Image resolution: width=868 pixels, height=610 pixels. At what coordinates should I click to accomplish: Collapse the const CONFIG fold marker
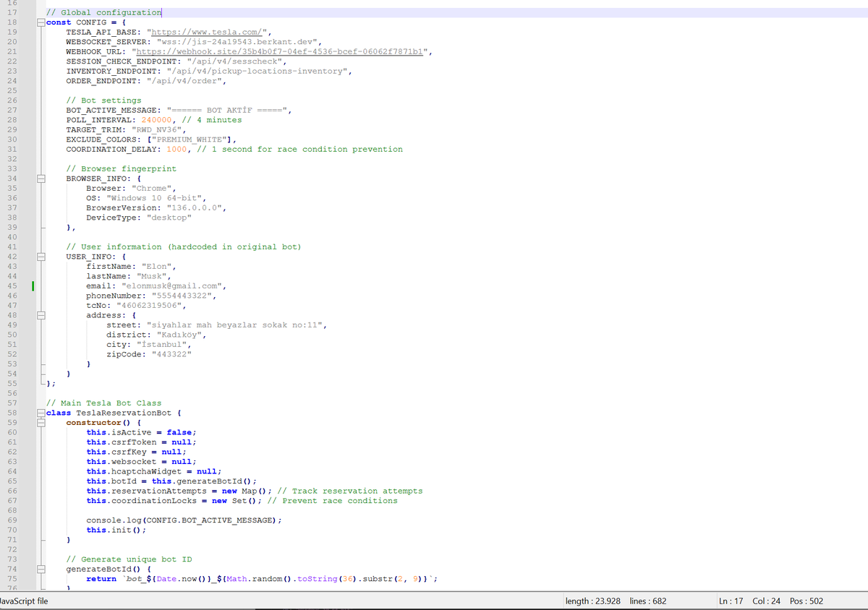click(42, 22)
